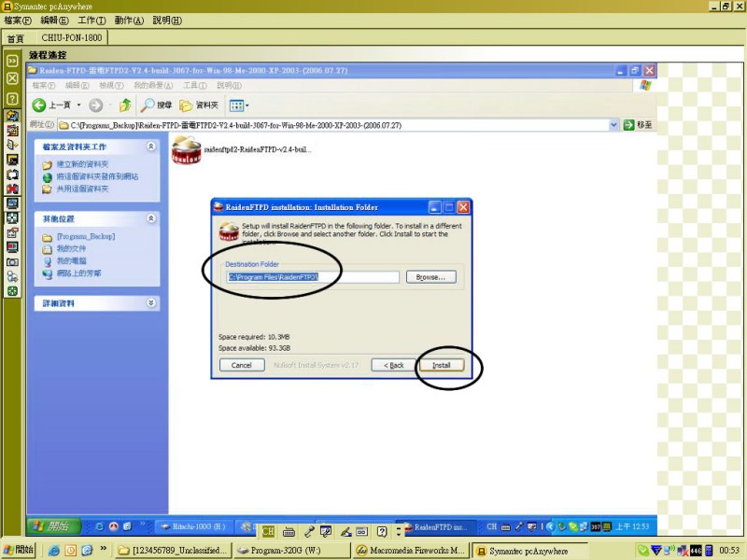Click 建立新的資料夾 link
The width and height of the screenshot is (747, 560).
(82, 164)
